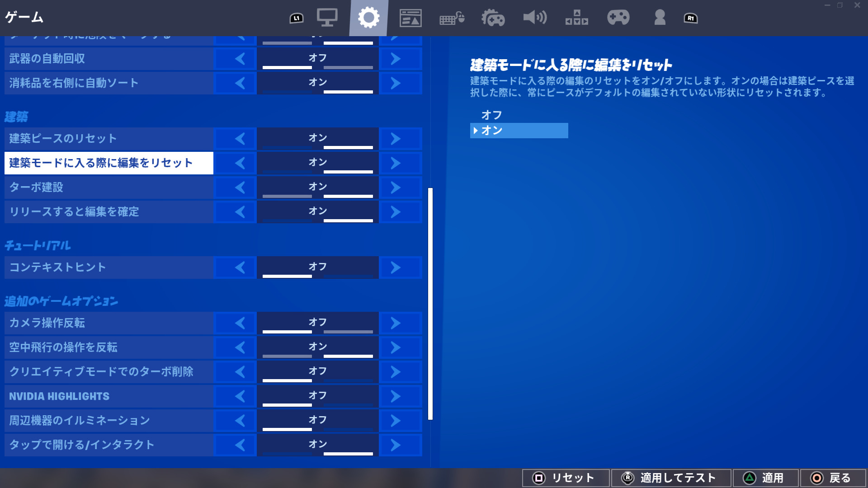Open the Audio speaker settings tab
Screen dimensions: 868x488
tap(535, 18)
